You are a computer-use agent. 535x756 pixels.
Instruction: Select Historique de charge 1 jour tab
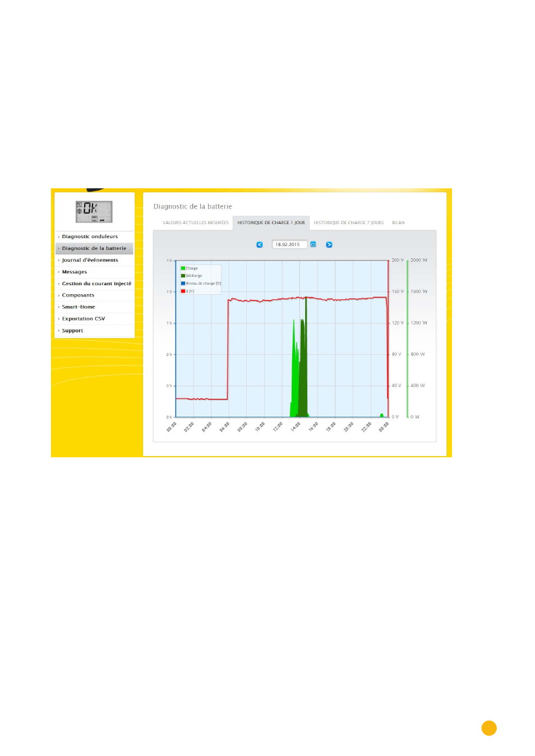[x=271, y=223]
